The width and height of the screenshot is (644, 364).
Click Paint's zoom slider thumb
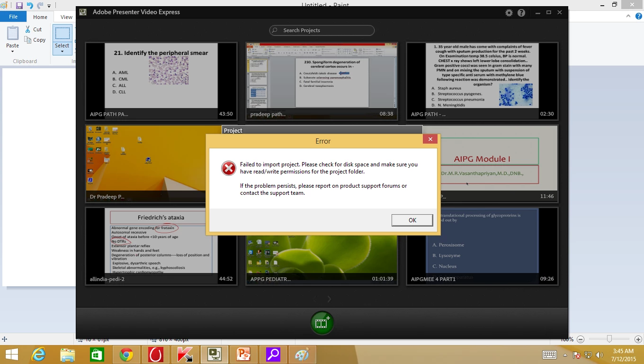pyautogui.click(x=609, y=339)
